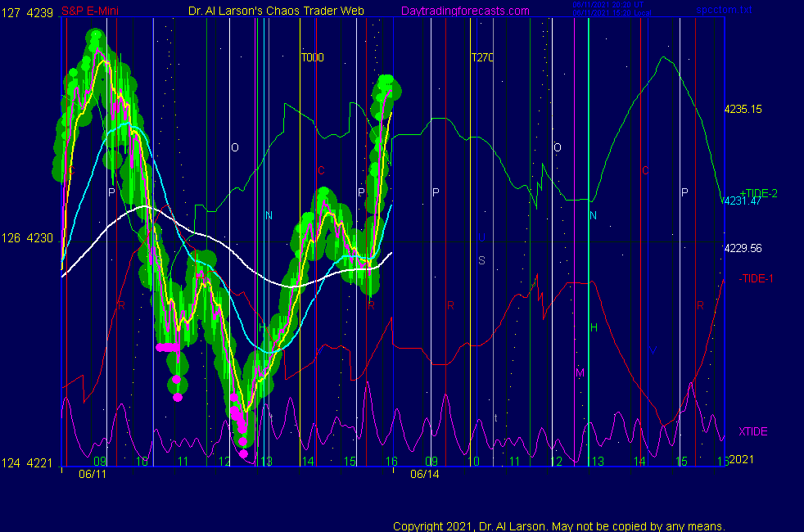
Task: Click the 06/11/2021 20:20 UT timestamp
Action: point(608,4)
